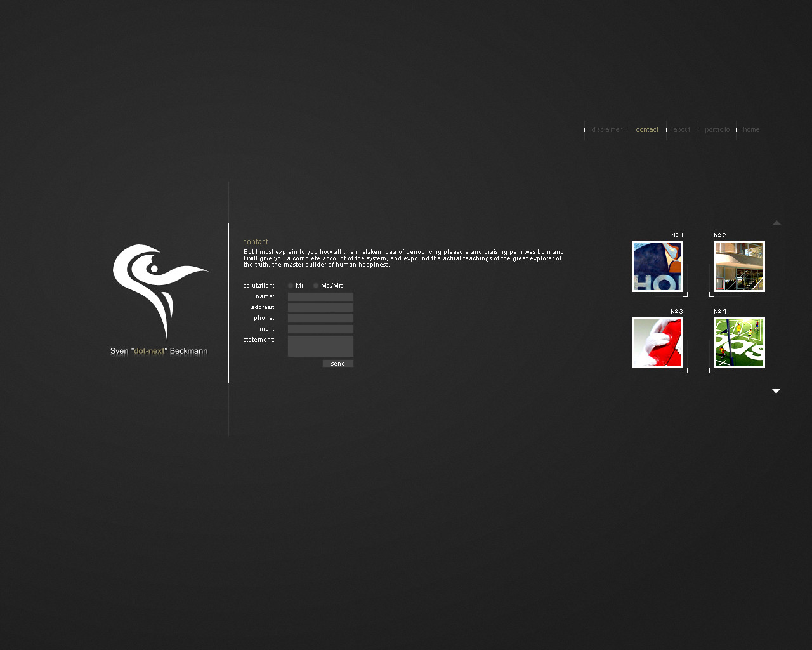Open the portfolio section

click(x=717, y=130)
